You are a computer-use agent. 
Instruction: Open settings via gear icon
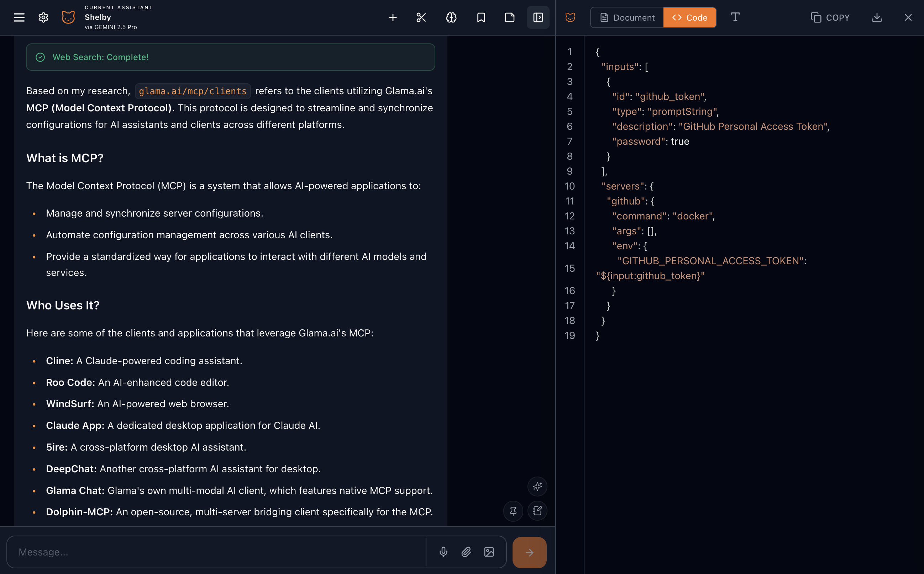[43, 17]
